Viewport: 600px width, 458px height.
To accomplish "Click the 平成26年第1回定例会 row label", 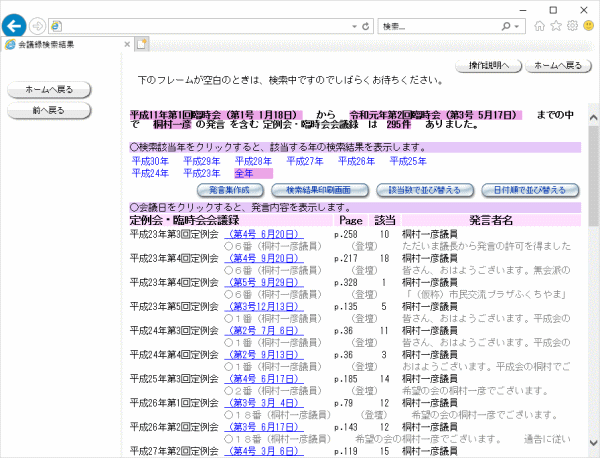I will (174, 403).
